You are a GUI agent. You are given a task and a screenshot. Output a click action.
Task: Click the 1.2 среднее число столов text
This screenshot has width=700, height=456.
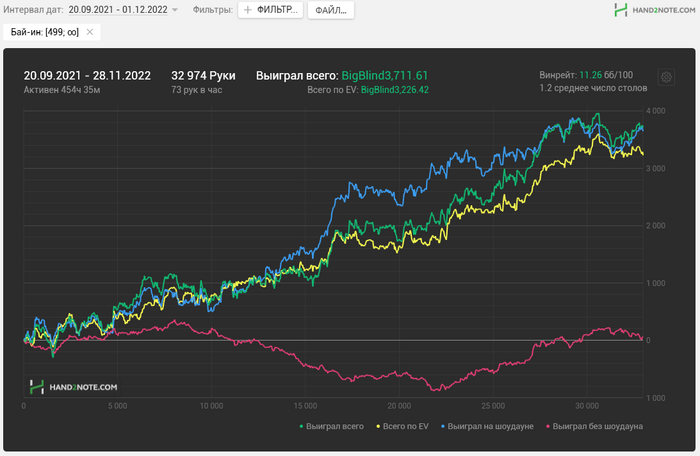tap(593, 88)
